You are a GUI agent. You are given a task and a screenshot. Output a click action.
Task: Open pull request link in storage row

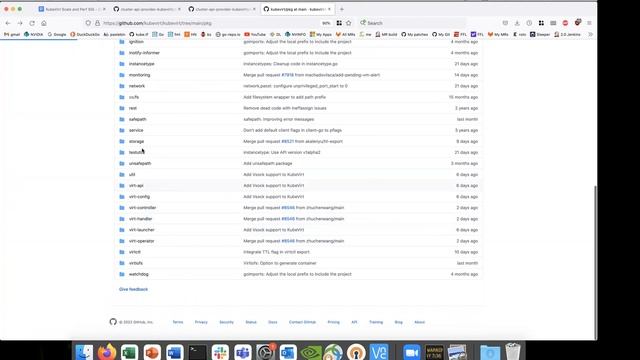pos(287,141)
